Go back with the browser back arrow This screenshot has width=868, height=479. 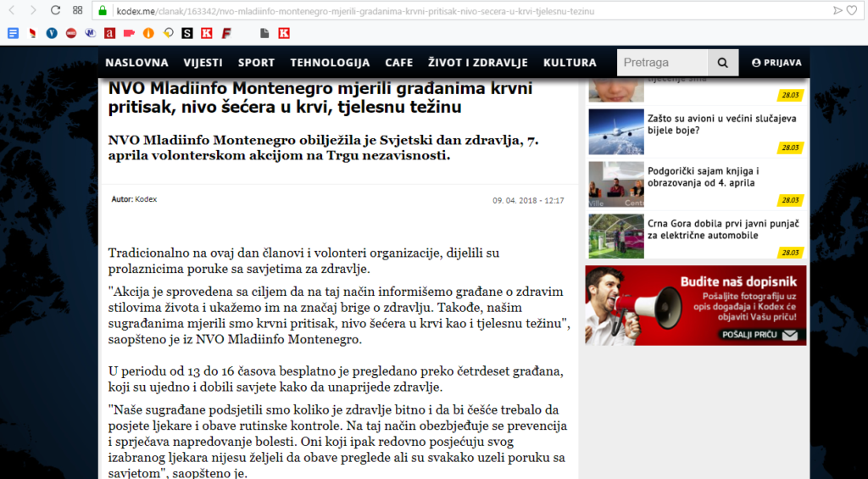pos(12,10)
